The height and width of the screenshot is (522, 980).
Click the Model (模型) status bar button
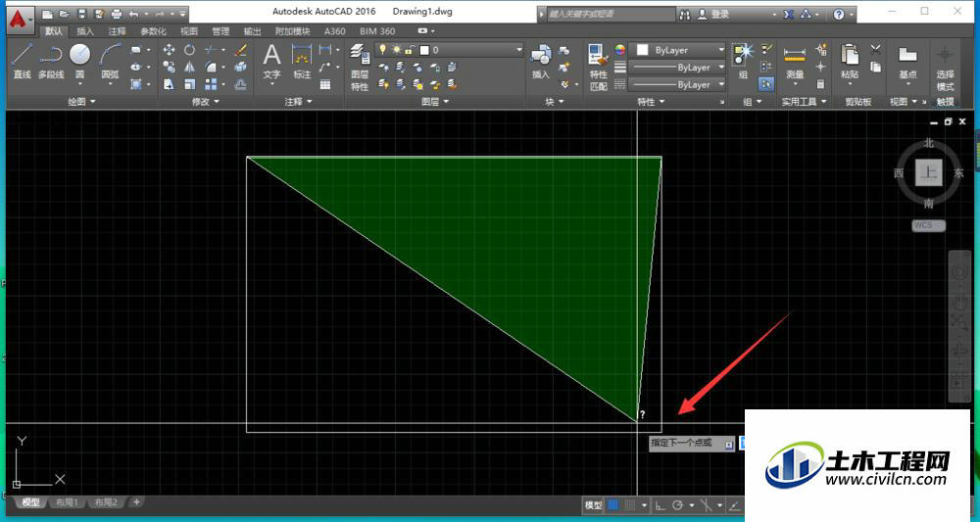tap(593, 505)
